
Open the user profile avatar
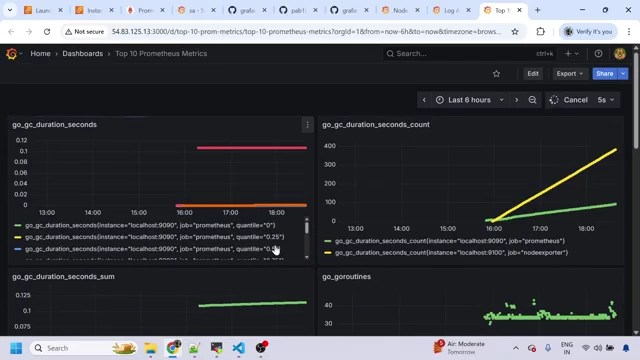coord(620,53)
